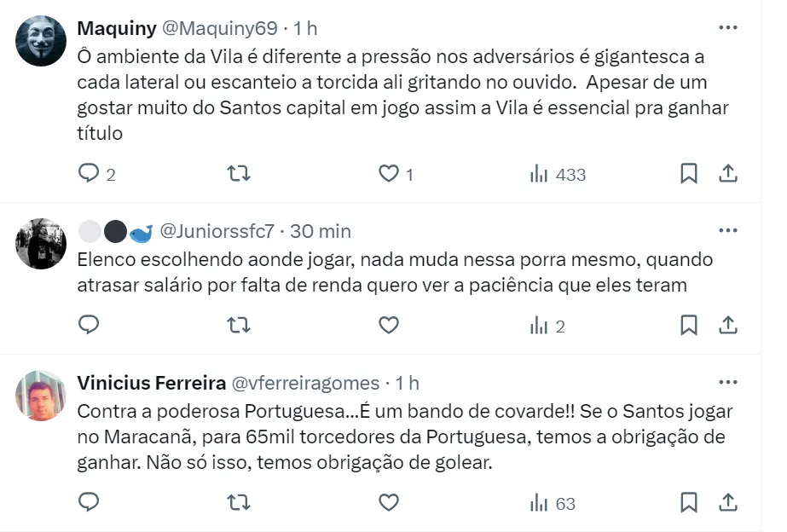Bookmark the Juniorssfc7 tweet
Image resolution: width=787 pixels, height=532 pixels.
(x=689, y=325)
